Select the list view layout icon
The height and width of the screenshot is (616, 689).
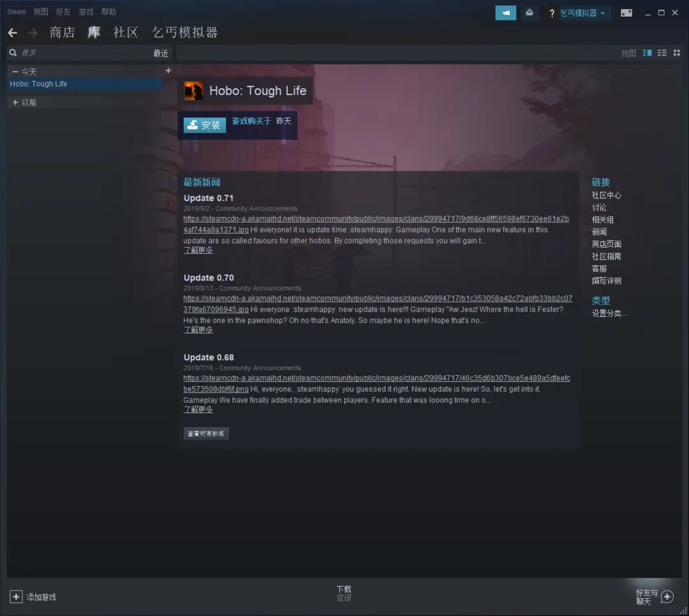pyautogui.click(x=662, y=53)
